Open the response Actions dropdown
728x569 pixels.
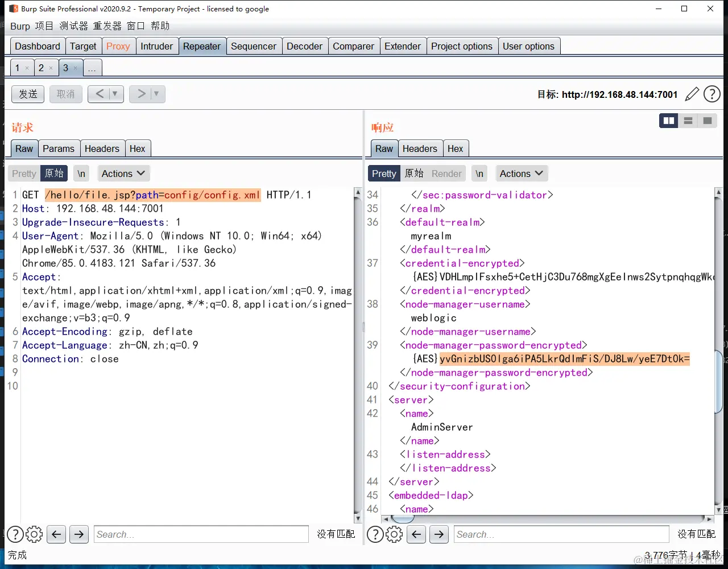pos(522,174)
